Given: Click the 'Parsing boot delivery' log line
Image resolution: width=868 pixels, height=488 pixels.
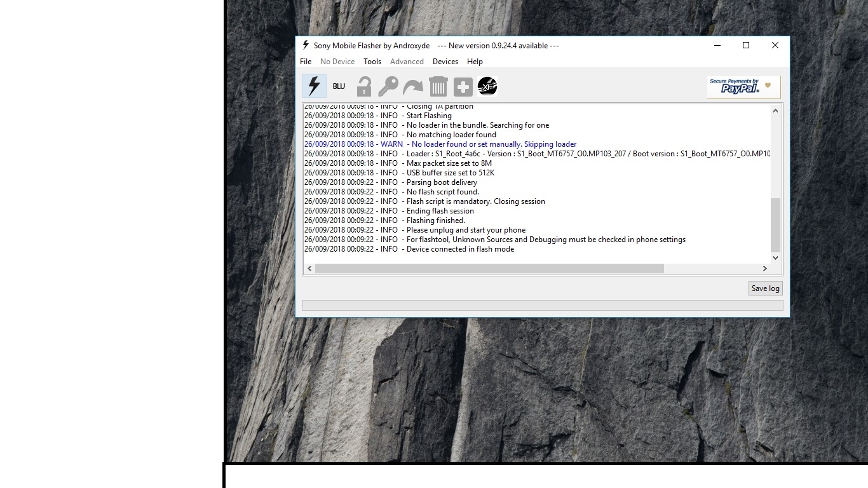Looking at the screenshot, I should pos(391,182).
